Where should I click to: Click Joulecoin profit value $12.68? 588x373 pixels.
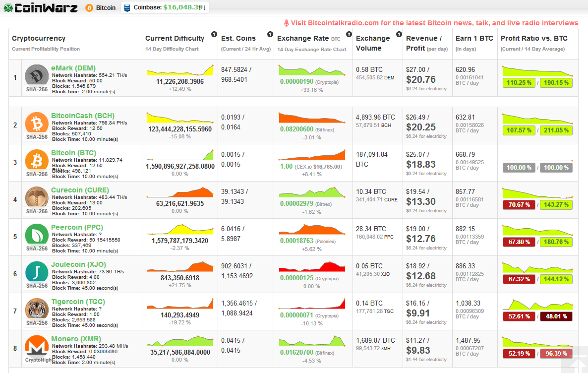421,276
